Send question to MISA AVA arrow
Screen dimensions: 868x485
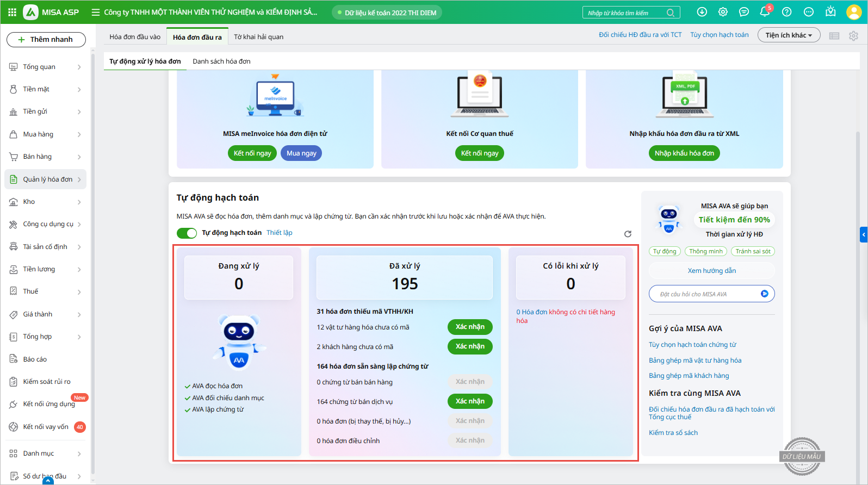click(x=764, y=294)
